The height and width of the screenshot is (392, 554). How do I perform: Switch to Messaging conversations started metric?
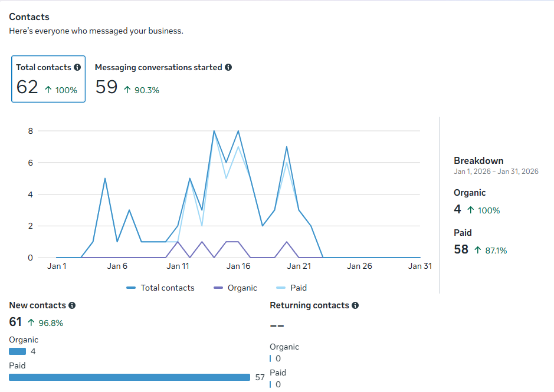tap(163, 79)
